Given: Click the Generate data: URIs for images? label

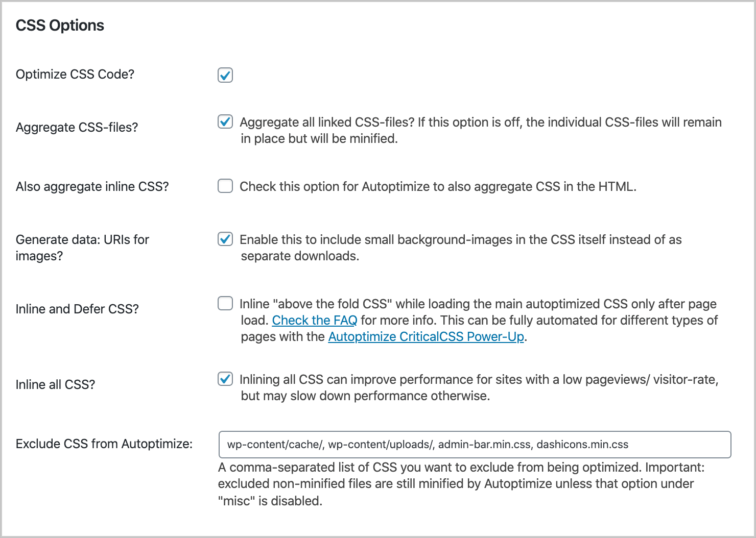Looking at the screenshot, I should [82, 248].
